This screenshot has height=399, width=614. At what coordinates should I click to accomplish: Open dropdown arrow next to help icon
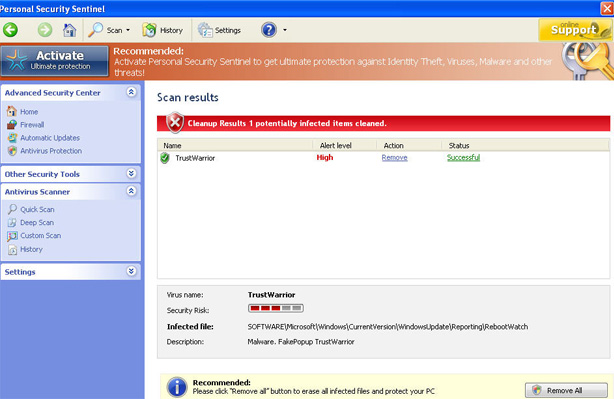285,30
